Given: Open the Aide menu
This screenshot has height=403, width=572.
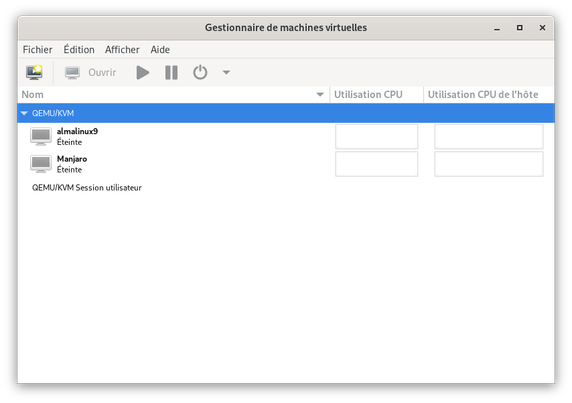Looking at the screenshot, I should (x=160, y=50).
